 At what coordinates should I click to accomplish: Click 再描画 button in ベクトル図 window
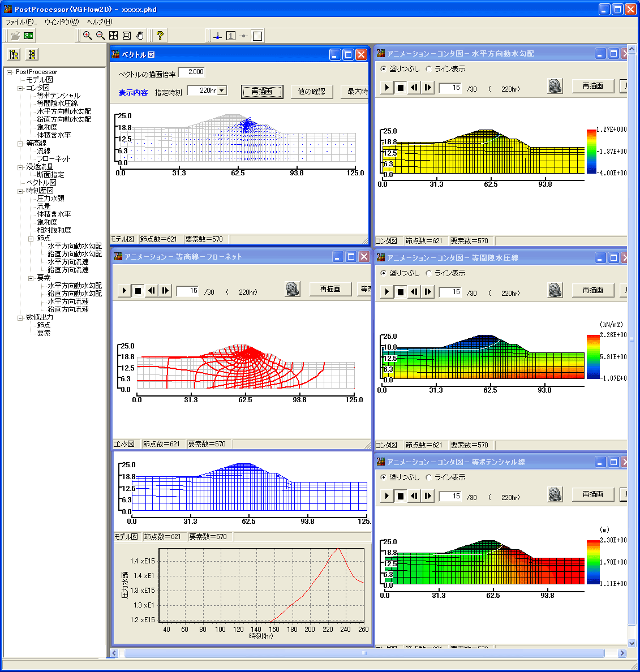(x=262, y=92)
